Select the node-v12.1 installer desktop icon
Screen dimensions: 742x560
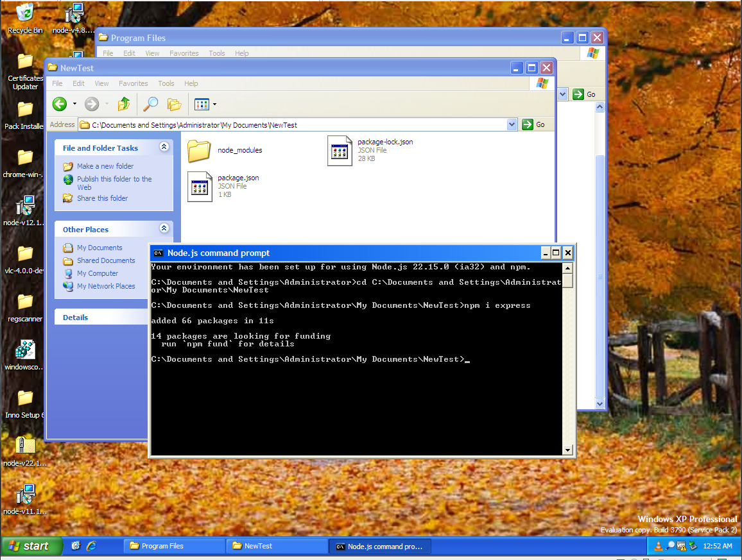(x=25, y=205)
